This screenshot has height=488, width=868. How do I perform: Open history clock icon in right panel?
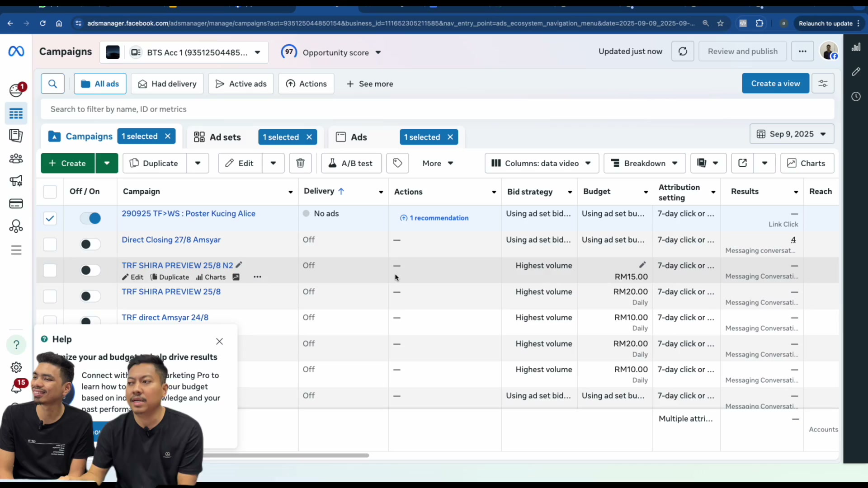856,96
